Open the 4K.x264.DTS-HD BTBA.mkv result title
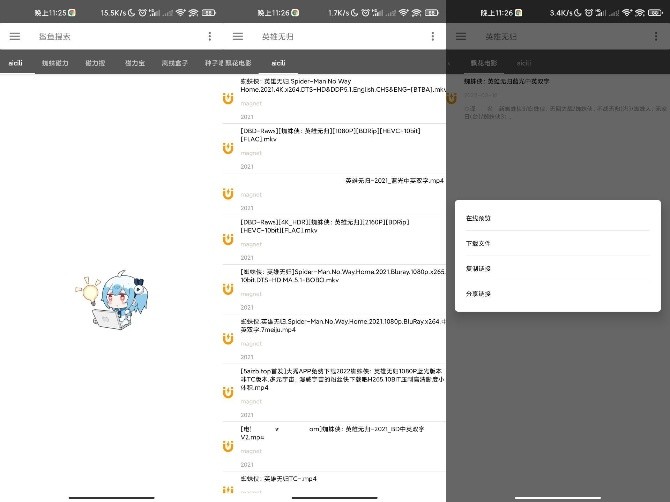Image resolution: width=670 pixels, height=502 pixels. point(343,85)
